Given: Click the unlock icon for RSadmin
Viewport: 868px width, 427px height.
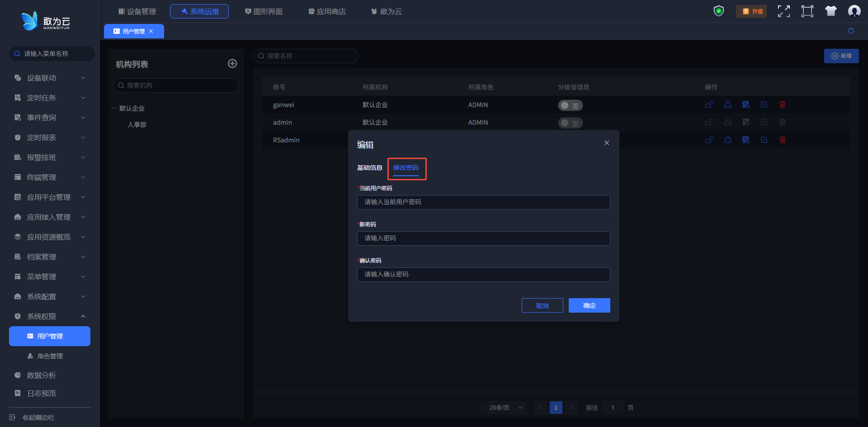Looking at the screenshot, I should pyautogui.click(x=709, y=140).
